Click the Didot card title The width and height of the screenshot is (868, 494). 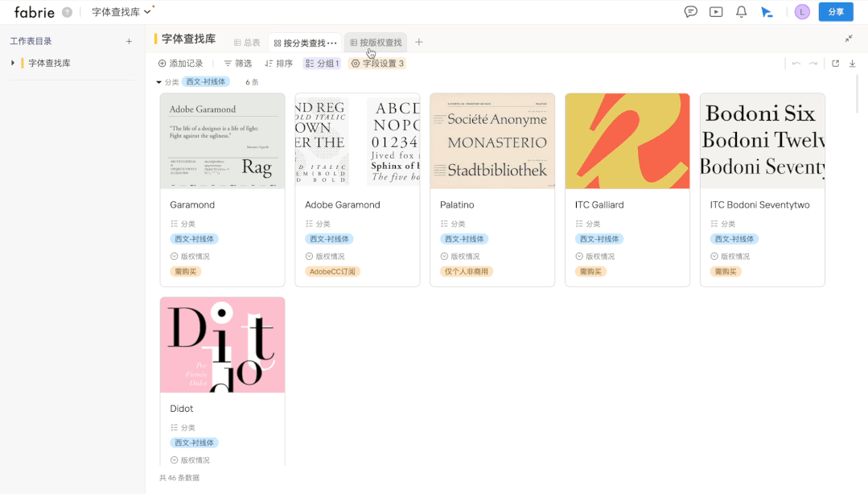click(x=182, y=409)
